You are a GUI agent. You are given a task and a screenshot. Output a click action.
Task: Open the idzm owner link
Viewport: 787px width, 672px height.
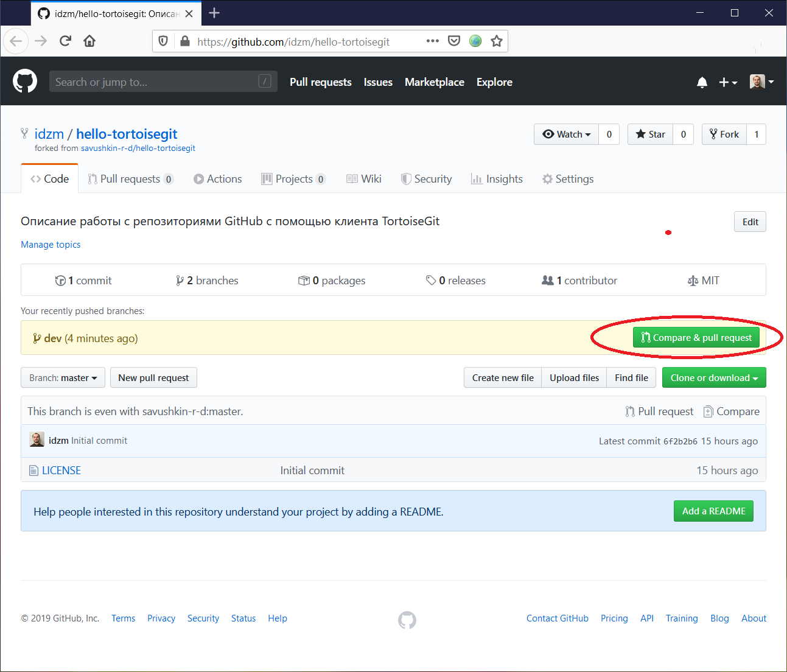tap(49, 134)
